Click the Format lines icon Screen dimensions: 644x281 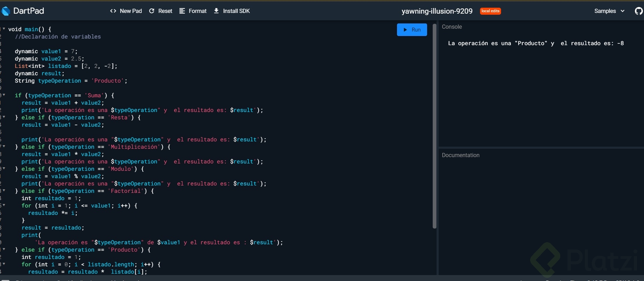coord(182,11)
